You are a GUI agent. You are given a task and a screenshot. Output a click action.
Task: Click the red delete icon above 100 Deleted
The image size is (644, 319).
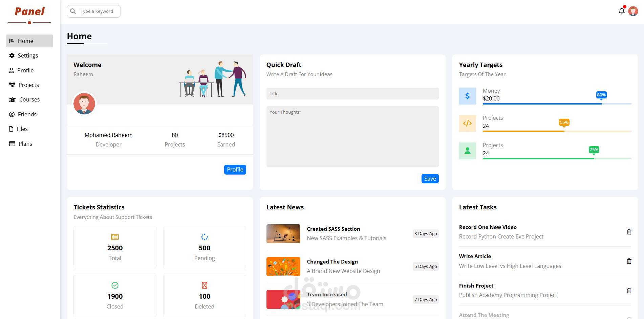click(x=205, y=286)
